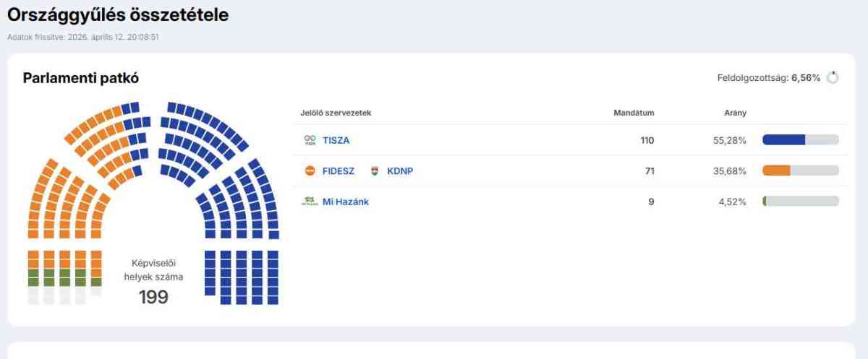Click the KDNP coat of arms icon
Screen dimensions: 868x359
click(x=375, y=171)
